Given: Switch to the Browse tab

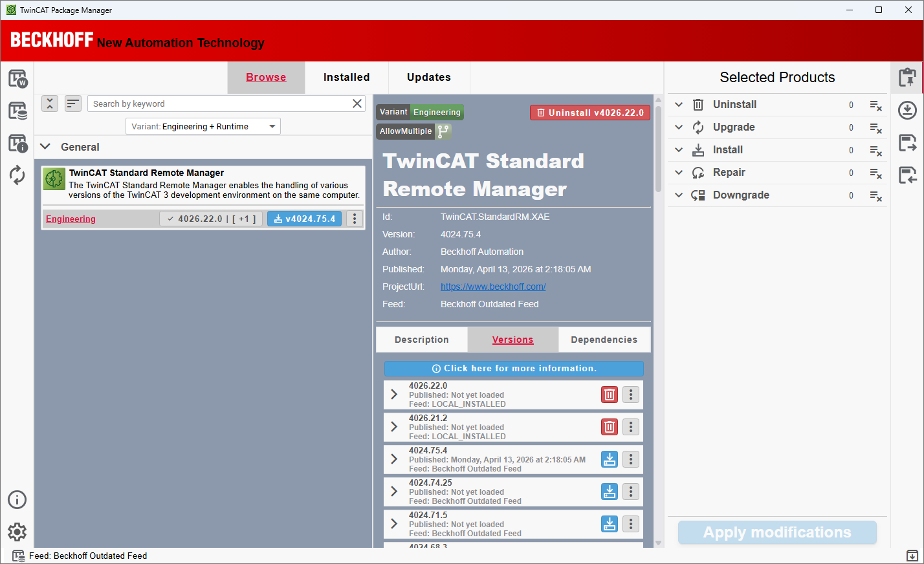Looking at the screenshot, I should point(266,78).
